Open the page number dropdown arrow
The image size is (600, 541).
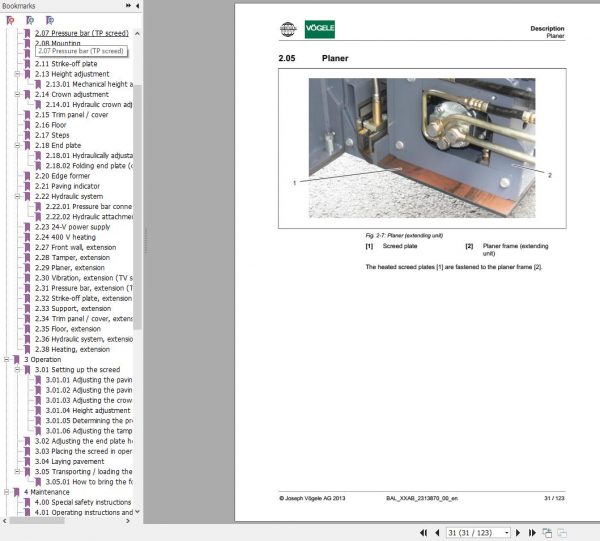pyautogui.click(x=507, y=533)
